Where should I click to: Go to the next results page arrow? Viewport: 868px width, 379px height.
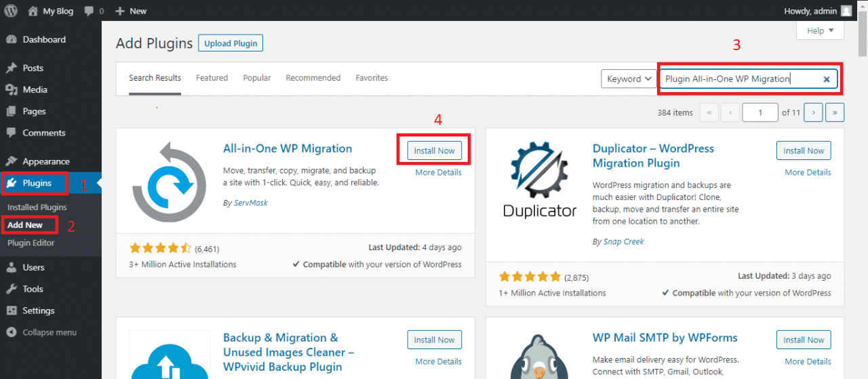tap(813, 113)
